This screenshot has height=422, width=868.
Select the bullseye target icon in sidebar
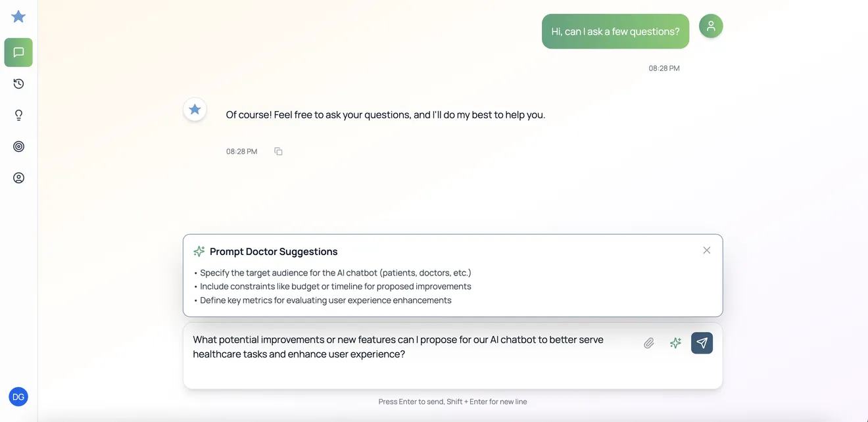pos(18,146)
